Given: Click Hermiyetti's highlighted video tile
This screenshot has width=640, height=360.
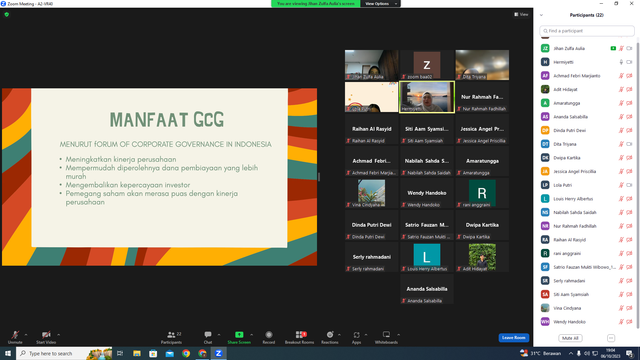Looking at the screenshot, I should click(x=427, y=97).
